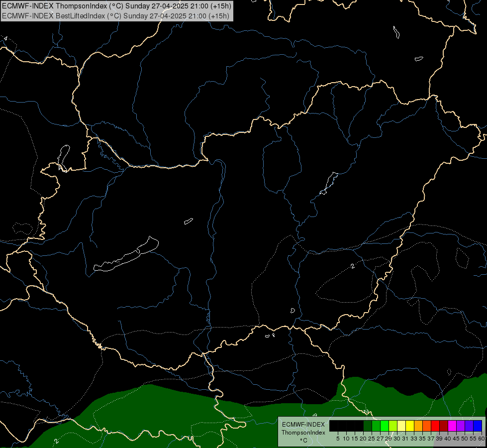Image resolution: width=487 pixels, height=448 pixels.
Task: Click the BestLiftedIndex title line in the header
Action: 115,16
